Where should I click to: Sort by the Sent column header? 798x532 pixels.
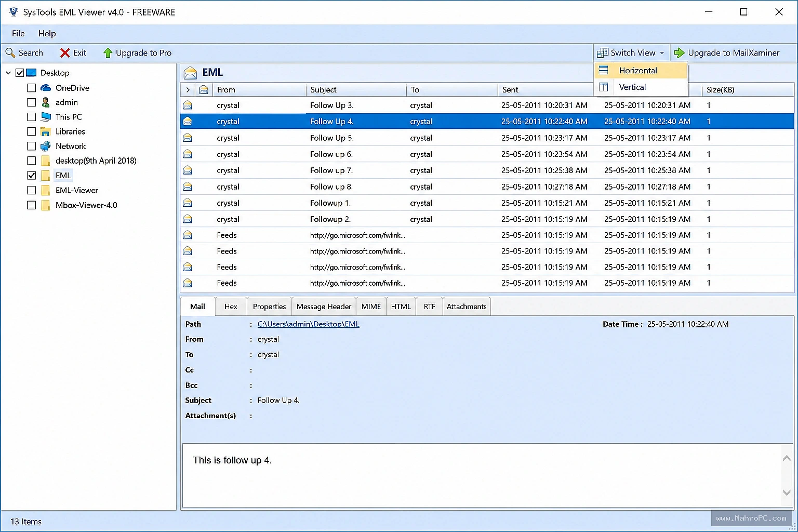click(546, 90)
